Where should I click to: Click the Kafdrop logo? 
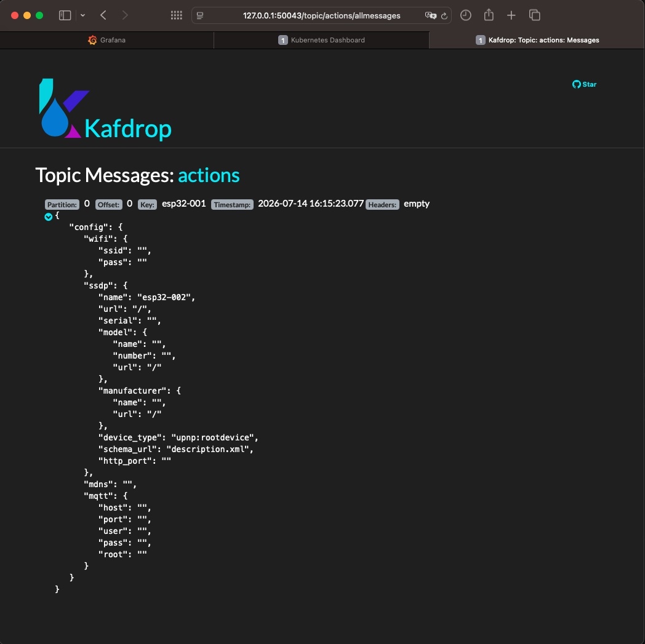pyautogui.click(x=105, y=109)
